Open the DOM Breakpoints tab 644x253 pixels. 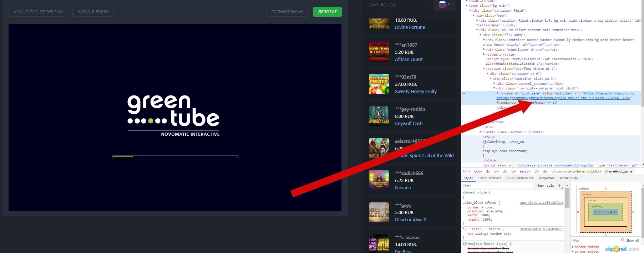coord(519,178)
